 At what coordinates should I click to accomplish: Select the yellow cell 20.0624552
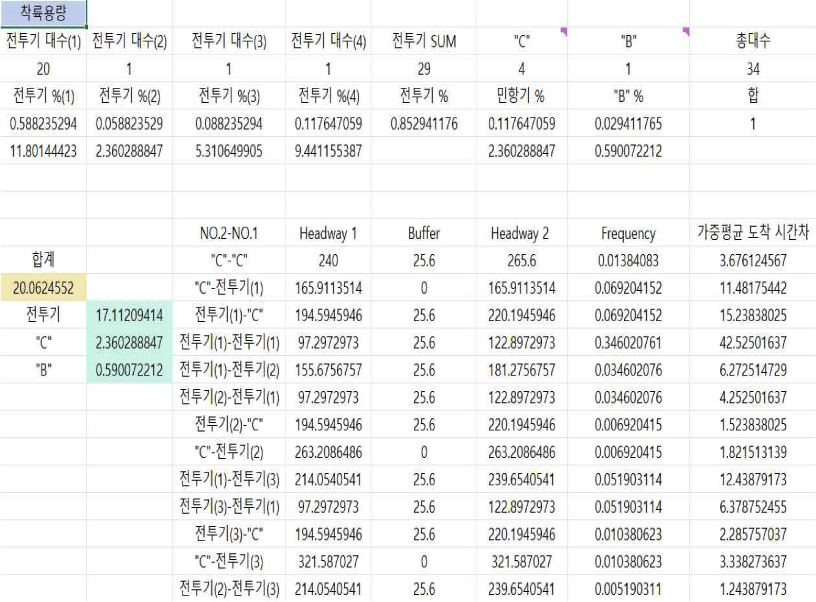coord(43,289)
